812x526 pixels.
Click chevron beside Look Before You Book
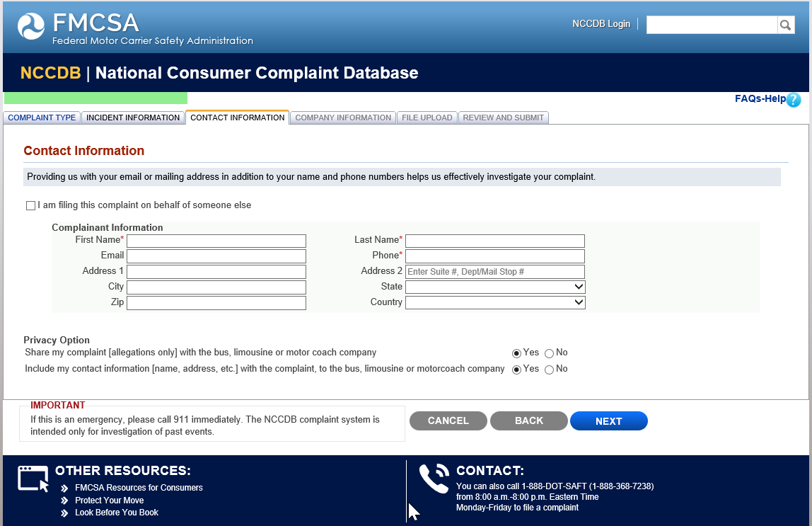click(x=64, y=513)
